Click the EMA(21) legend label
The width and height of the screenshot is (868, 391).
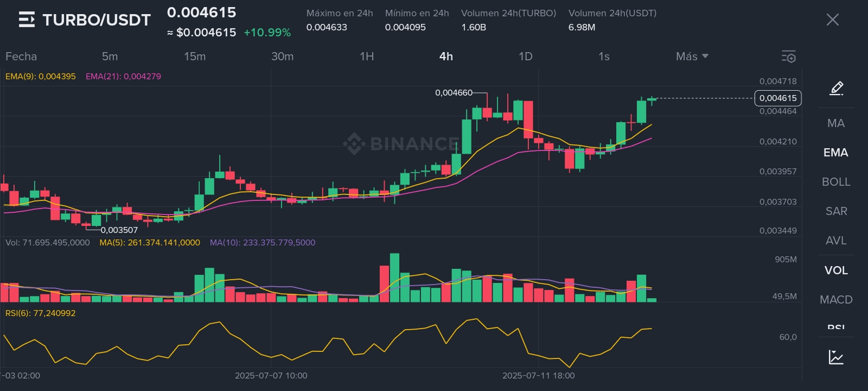pyautogui.click(x=123, y=77)
